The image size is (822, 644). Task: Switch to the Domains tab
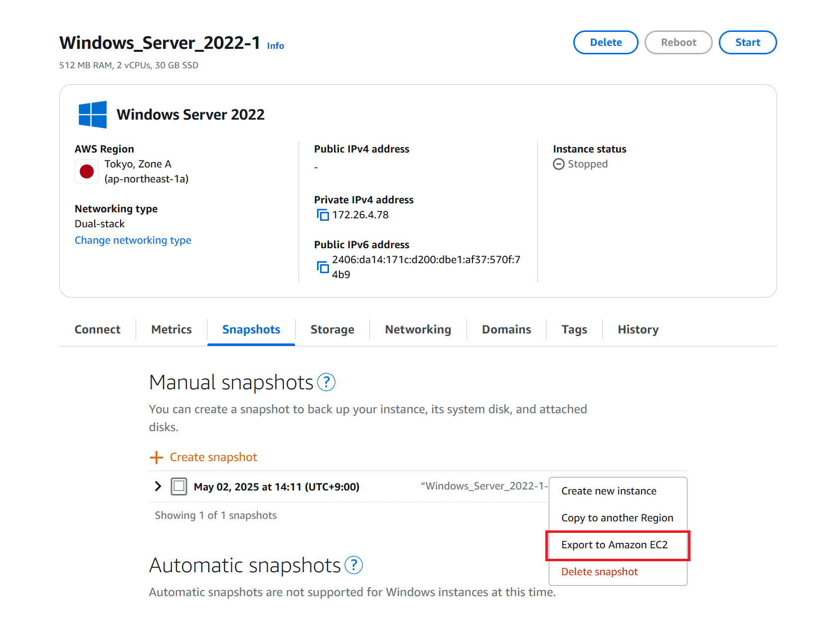click(x=506, y=329)
